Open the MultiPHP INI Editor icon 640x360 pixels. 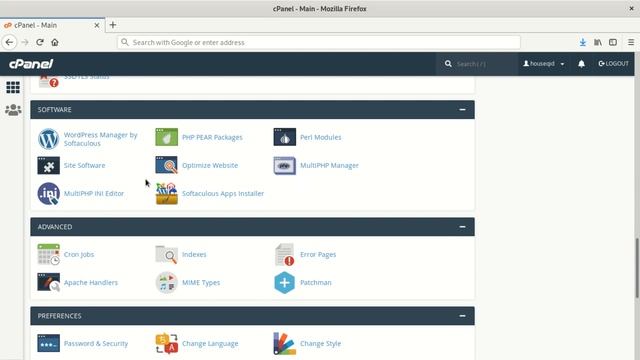tap(49, 193)
